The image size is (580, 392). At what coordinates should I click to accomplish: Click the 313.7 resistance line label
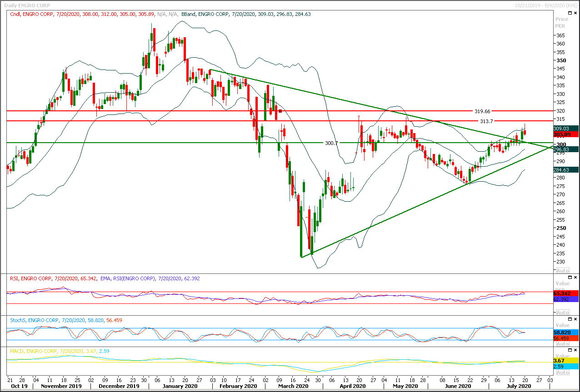click(x=486, y=121)
